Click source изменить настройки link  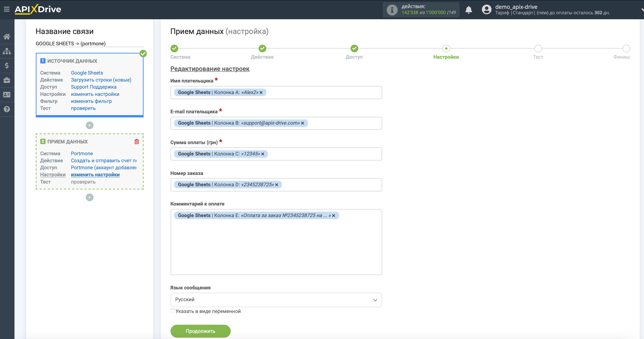click(95, 94)
